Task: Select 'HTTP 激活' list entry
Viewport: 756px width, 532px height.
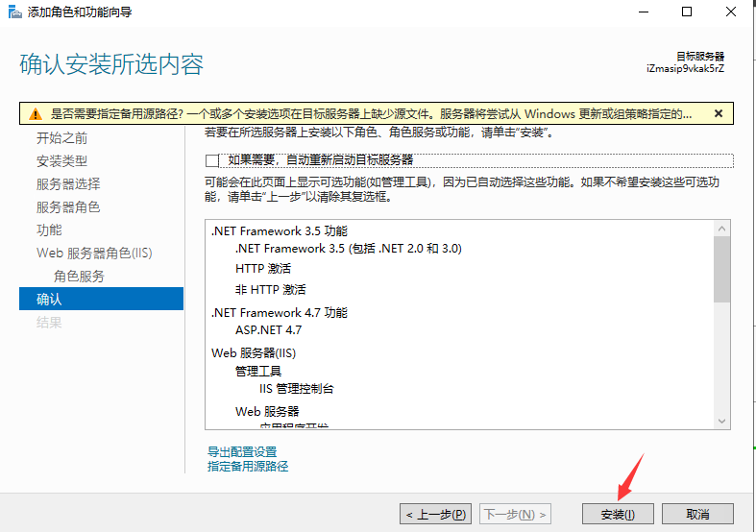Action: pos(263,269)
